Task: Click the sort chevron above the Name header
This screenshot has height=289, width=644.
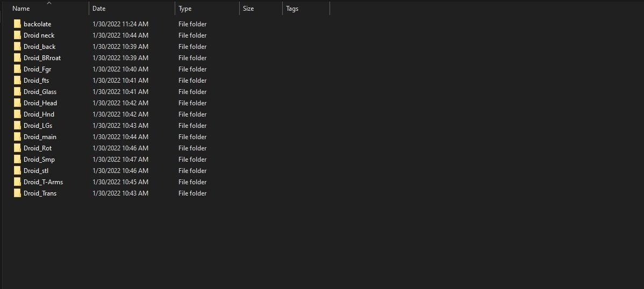Action: [x=49, y=3]
